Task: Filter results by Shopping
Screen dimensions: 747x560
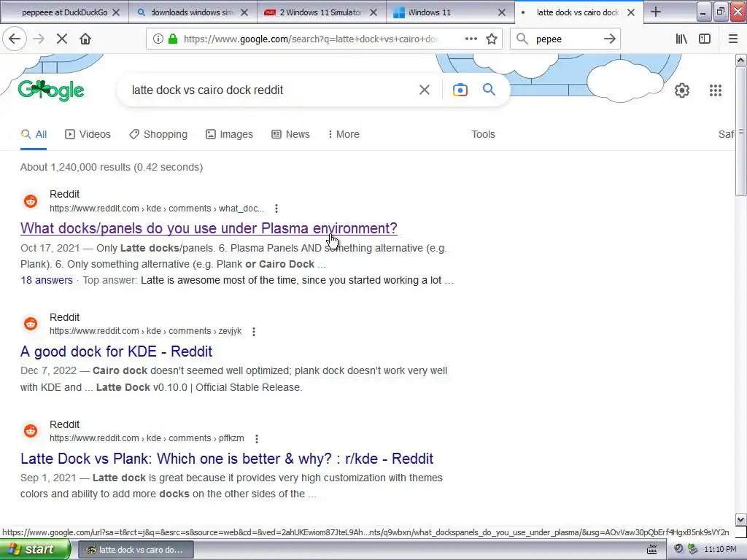Action: tap(158, 134)
